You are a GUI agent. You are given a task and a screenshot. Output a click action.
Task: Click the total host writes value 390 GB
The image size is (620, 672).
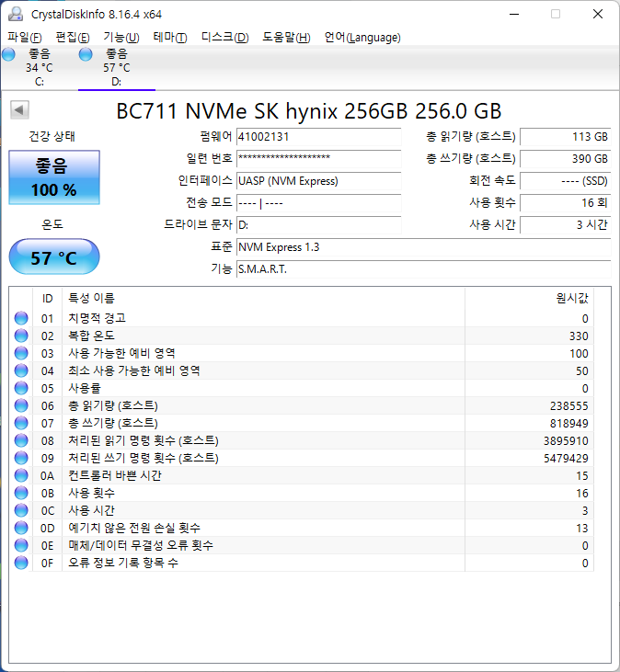pyautogui.click(x=566, y=158)
